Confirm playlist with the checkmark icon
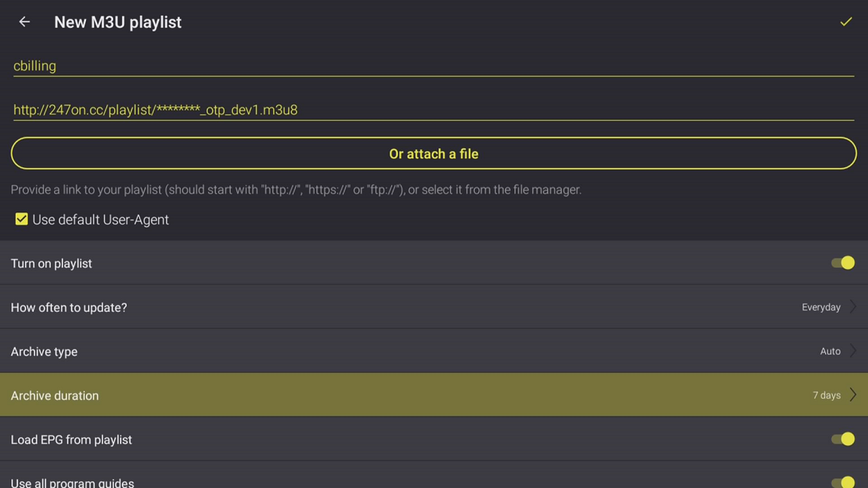 coord(846,22)
